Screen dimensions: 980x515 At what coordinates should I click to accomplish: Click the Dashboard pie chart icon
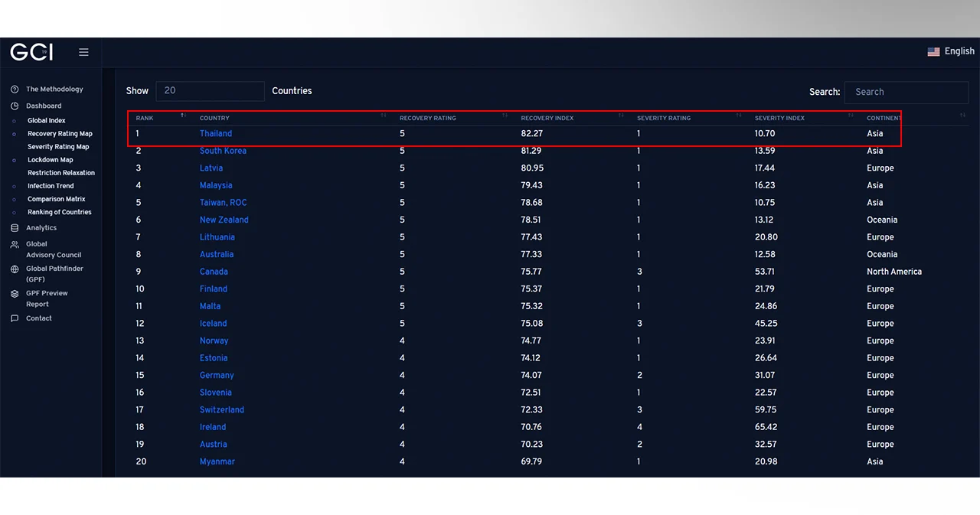pyautogui.click(x=15, y=106)
